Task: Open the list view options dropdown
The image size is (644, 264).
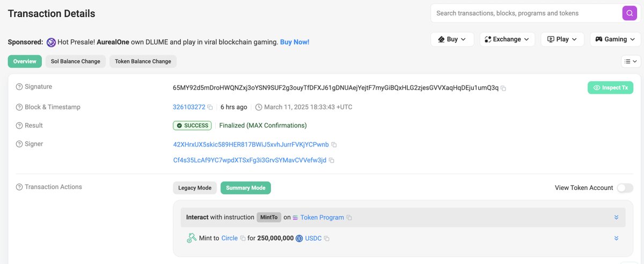Action: pos(631,62)
